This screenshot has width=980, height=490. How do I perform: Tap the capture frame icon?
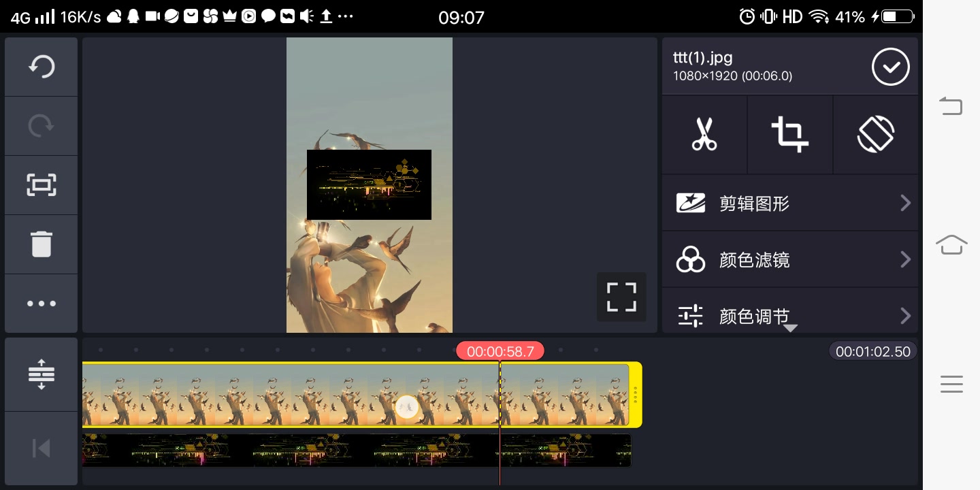[42, 185]
